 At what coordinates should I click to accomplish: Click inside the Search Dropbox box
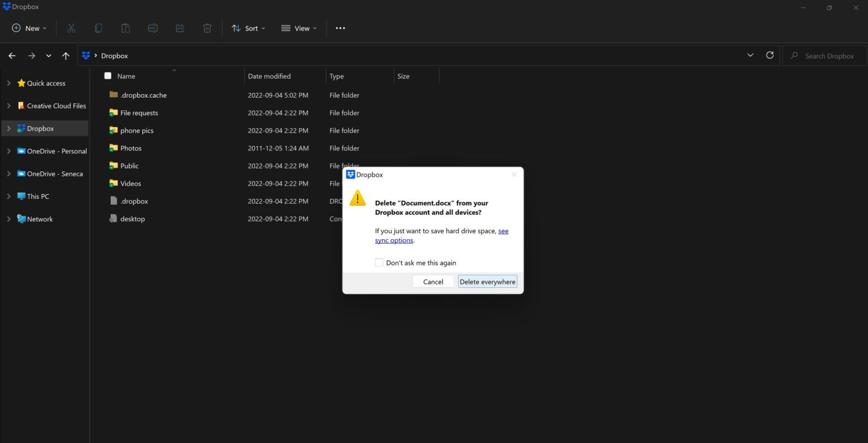[x=828, y=55]
